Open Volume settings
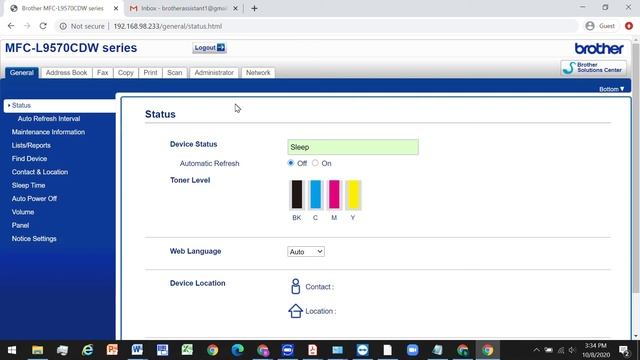The height and width of the screenshot is (360, 640). coord(23,212)
